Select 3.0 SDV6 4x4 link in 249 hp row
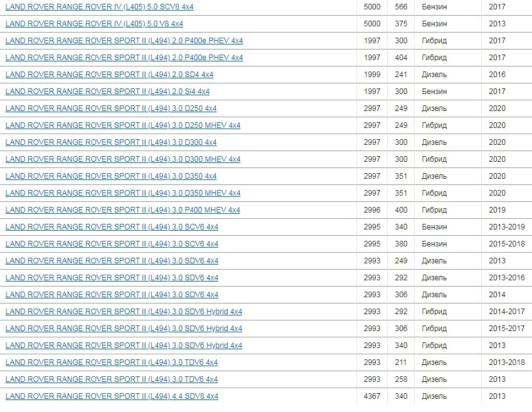The image size is (532, 412). point(112,261)
